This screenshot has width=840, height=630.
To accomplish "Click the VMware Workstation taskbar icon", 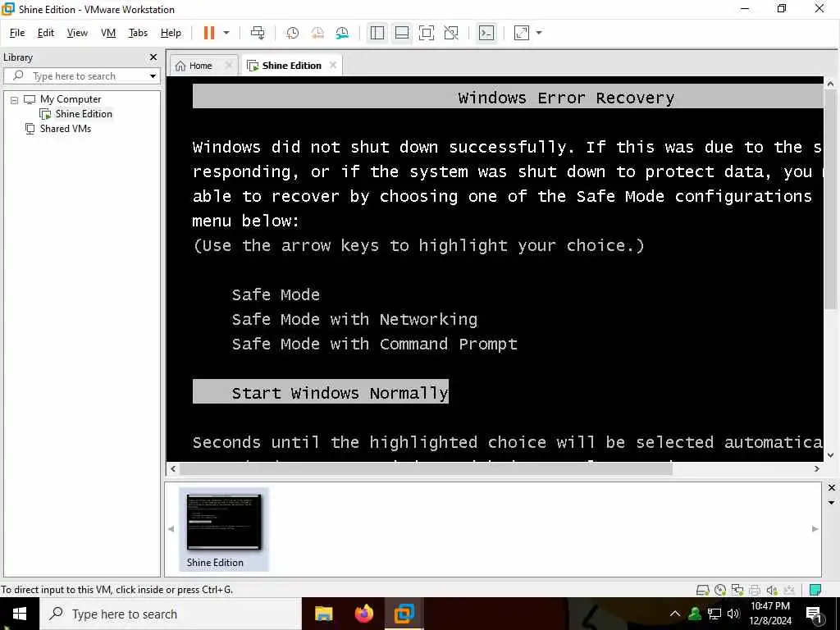I will [x=404, y=614].
